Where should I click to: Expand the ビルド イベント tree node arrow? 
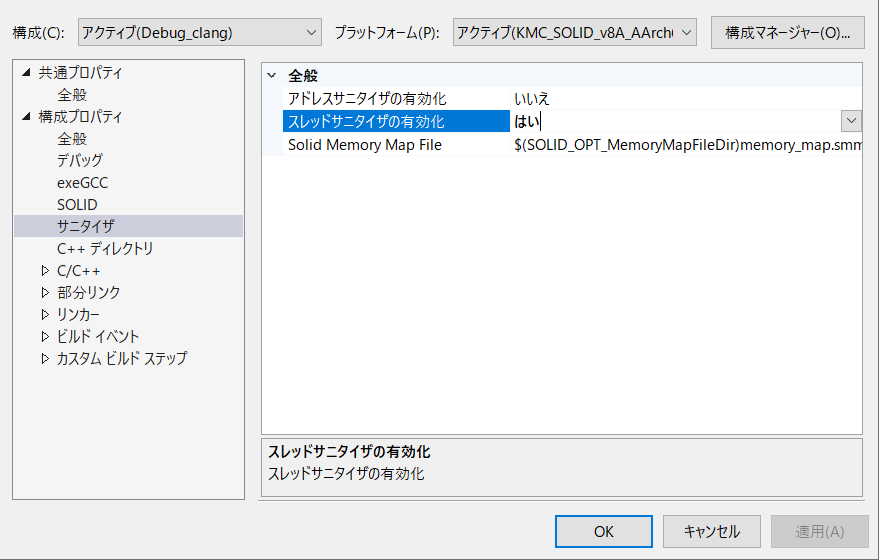tap(45, 337)
